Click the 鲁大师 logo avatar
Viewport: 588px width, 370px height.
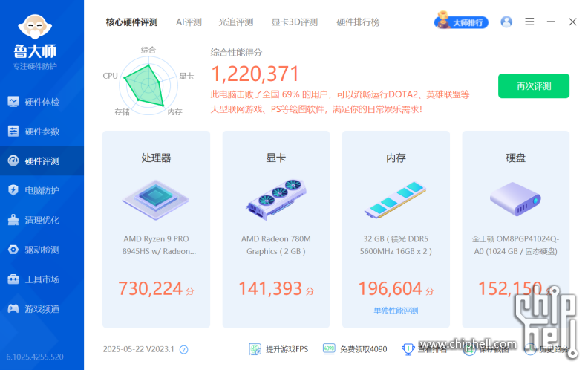pyautogui.click(x=35, y=27)
